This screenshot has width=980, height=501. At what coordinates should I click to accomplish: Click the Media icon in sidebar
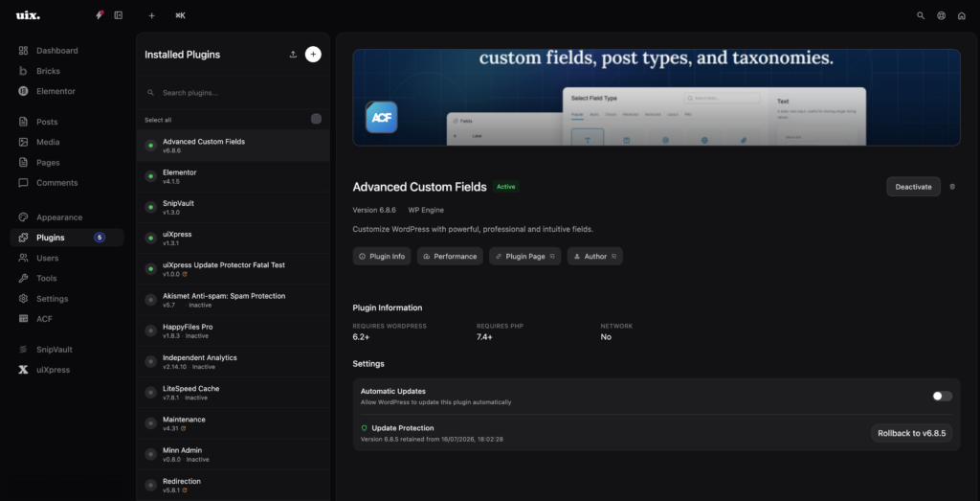[x=23, y=142]
